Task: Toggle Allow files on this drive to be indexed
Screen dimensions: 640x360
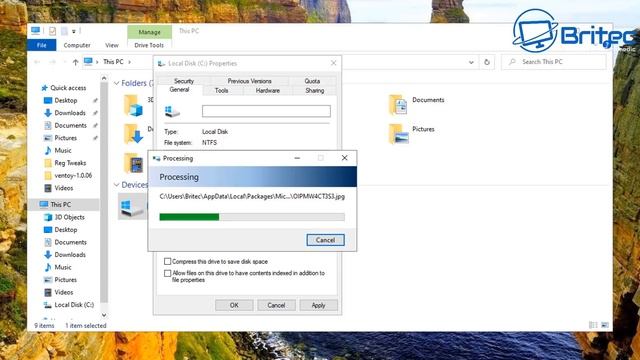Action: [x=167, y=273]
